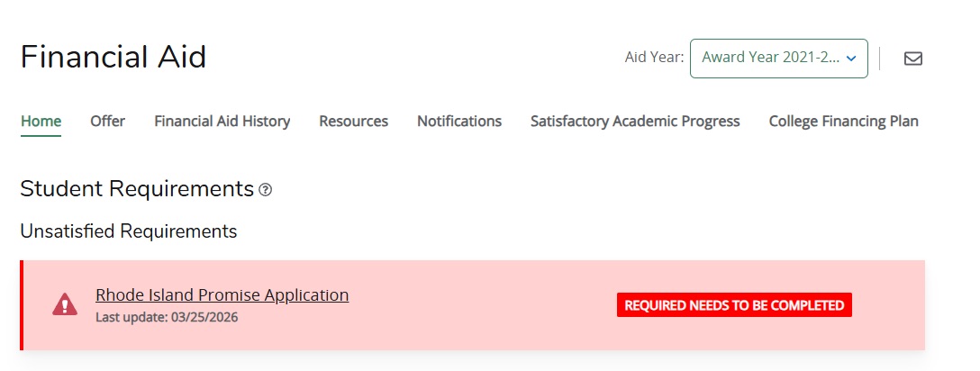980x371 pixels.
Task: Click the Financial Aid page heading
Action: [x=113, y=58]
